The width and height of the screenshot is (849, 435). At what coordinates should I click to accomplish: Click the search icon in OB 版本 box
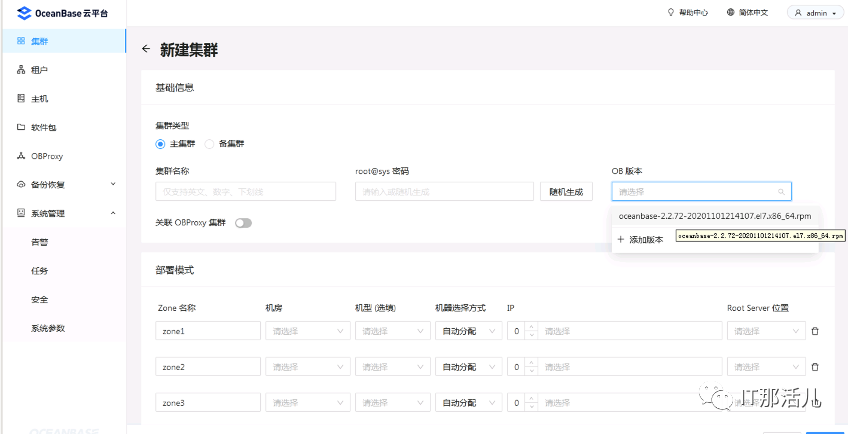tap(781, 192)
